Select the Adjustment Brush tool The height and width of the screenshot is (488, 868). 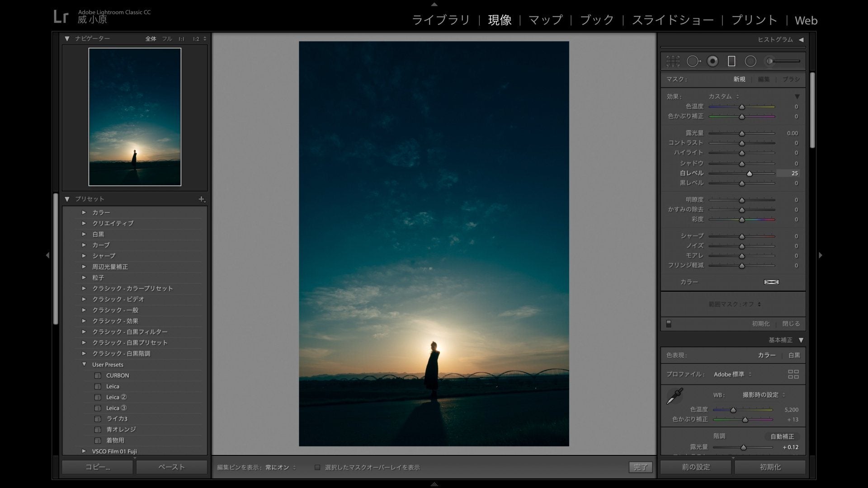pyautogui.click(x=782, y=61)
